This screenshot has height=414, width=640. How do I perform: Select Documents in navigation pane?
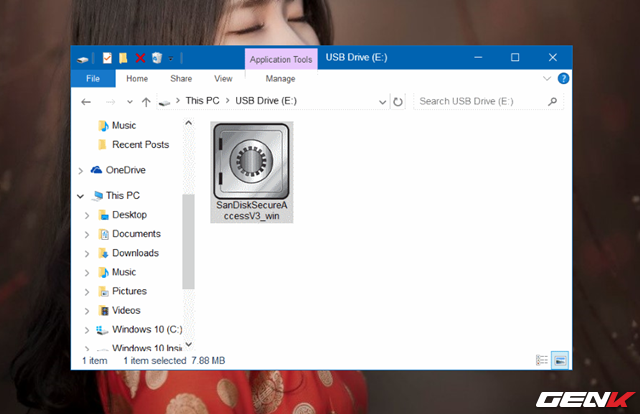[x=136, y=234]
